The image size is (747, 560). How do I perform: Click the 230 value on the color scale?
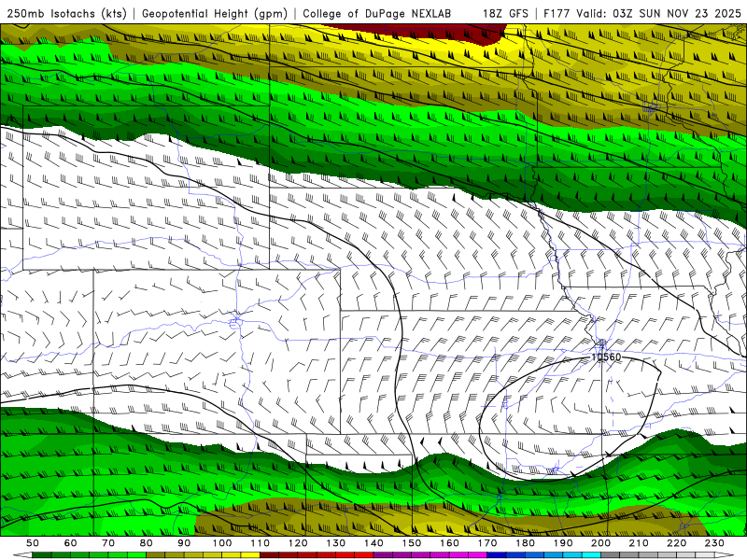pos(714,543)
